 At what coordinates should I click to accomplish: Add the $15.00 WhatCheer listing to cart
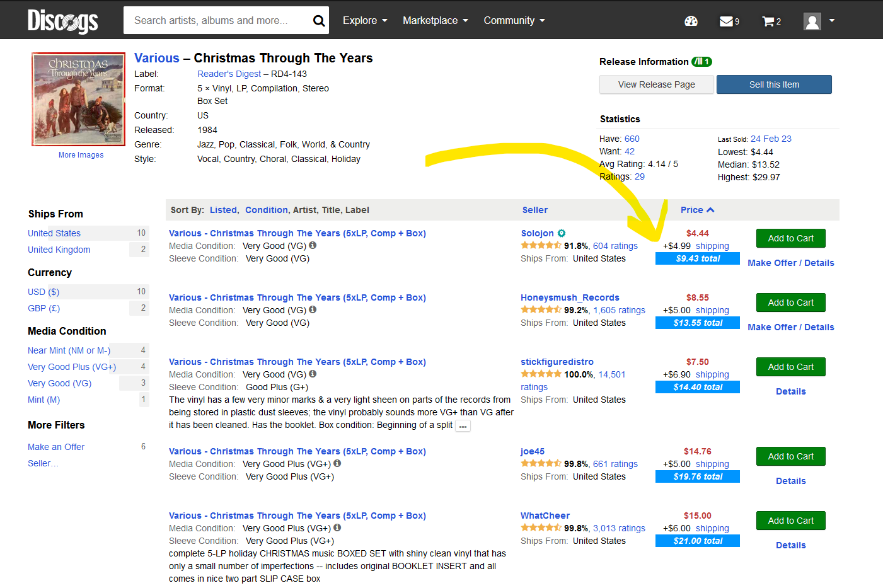(x=790, y=521)
